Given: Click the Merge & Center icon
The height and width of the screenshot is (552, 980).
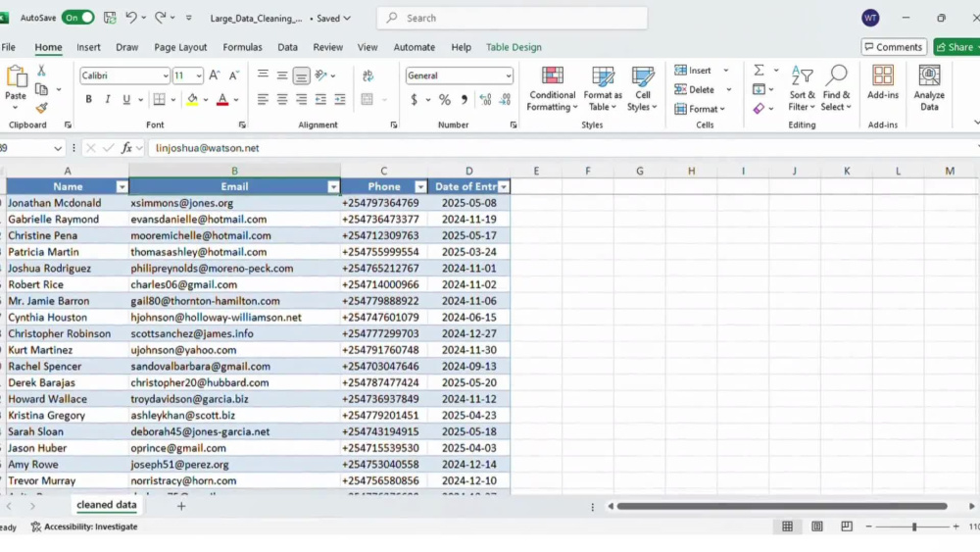Looking at the screenshot, I should (367, 99).
